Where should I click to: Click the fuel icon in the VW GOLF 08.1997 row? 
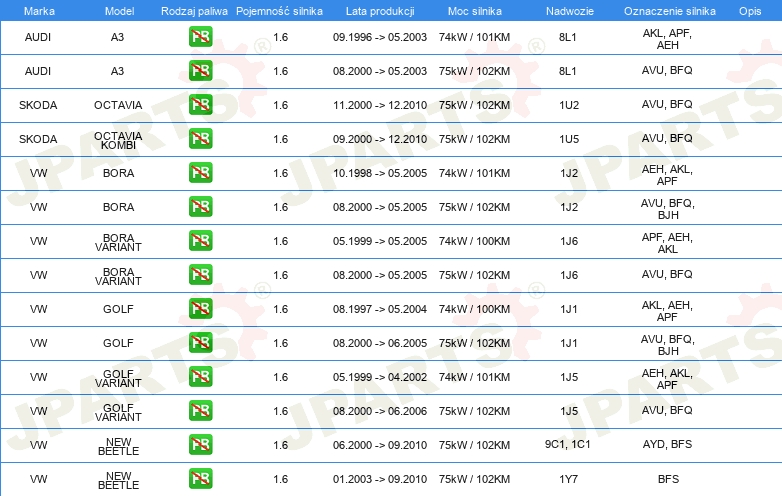coord(200,308)
